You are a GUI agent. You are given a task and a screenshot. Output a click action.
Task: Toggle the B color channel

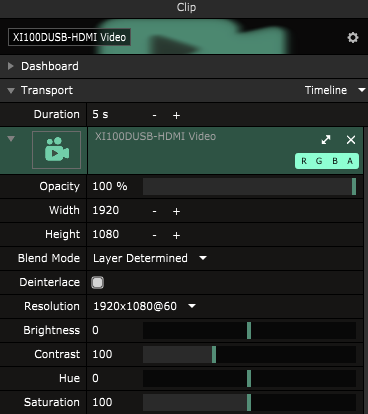click(x=335, y=161)
